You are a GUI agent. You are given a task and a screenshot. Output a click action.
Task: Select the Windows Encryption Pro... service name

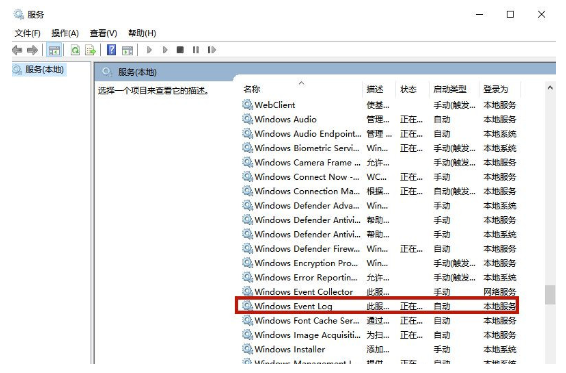coord(306,263)
